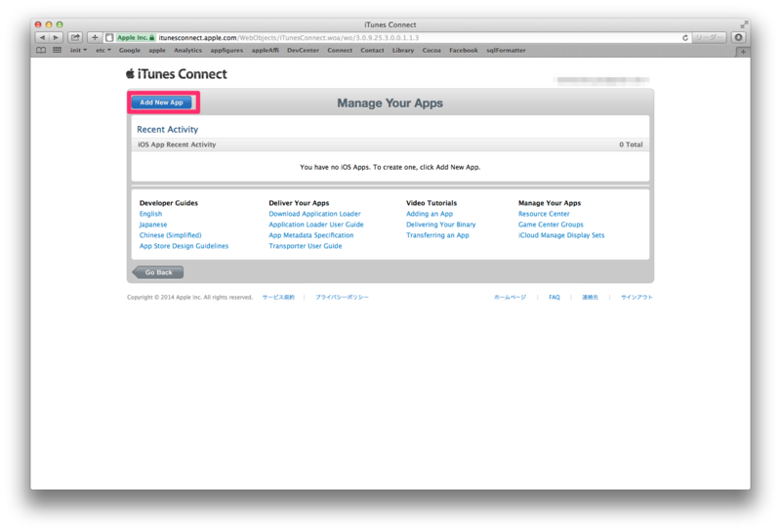The height and width of the screenshot is (532, 781).
Task: Click the Go Back button
Action: (x=158, y=272)
